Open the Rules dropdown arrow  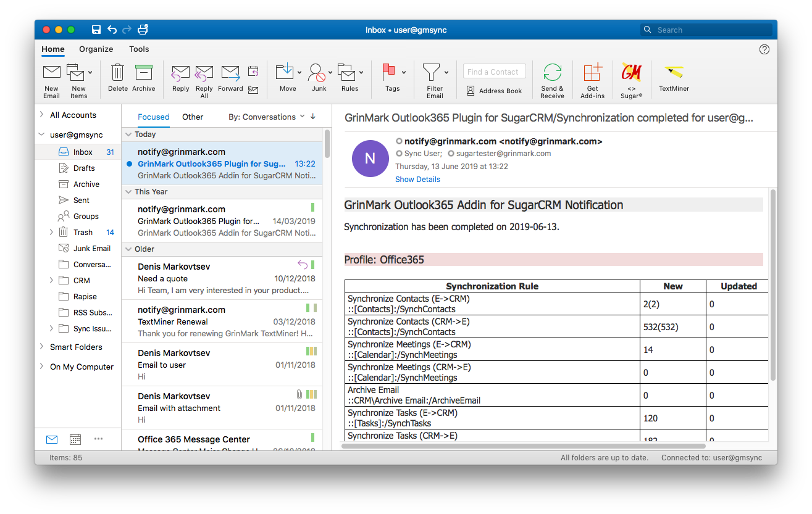[x=361, y=72]
